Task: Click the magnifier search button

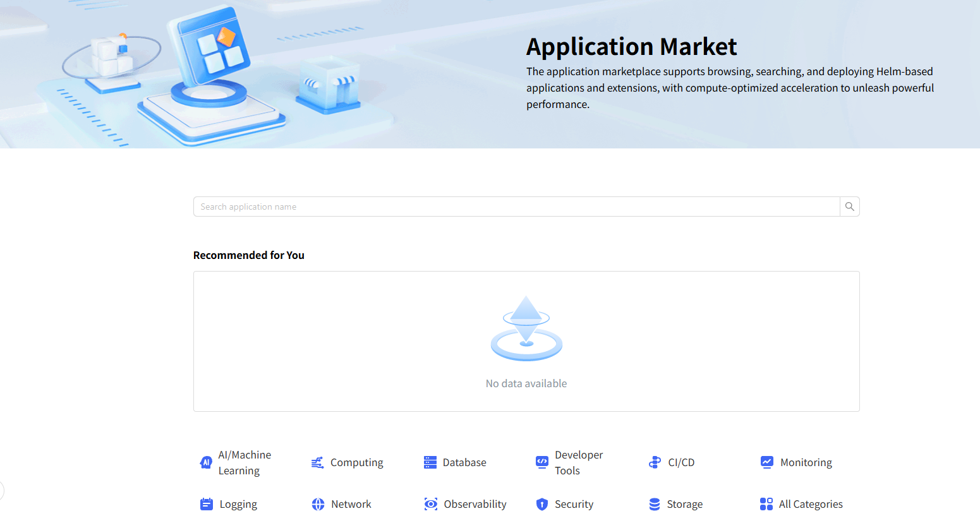Action: pyautogui.click(x=850, y=207)
